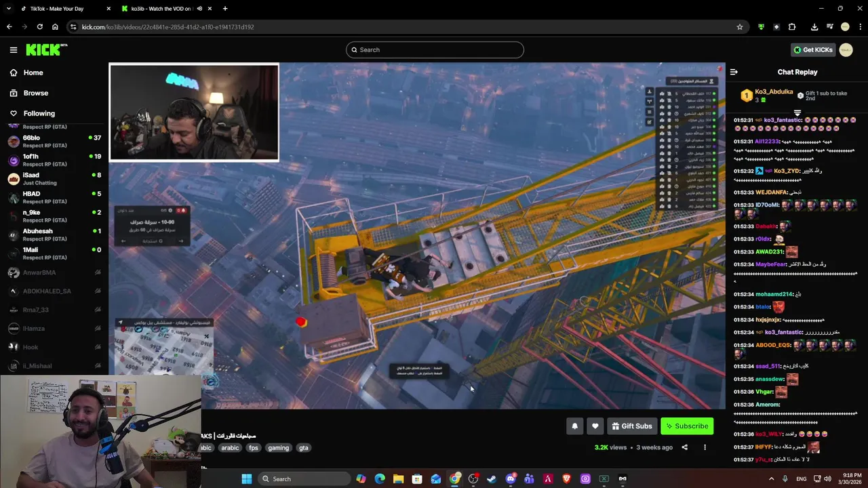Screen dimensions: 868x488
Task: Open 66blo live channel in sidebar
Action: 54,141
